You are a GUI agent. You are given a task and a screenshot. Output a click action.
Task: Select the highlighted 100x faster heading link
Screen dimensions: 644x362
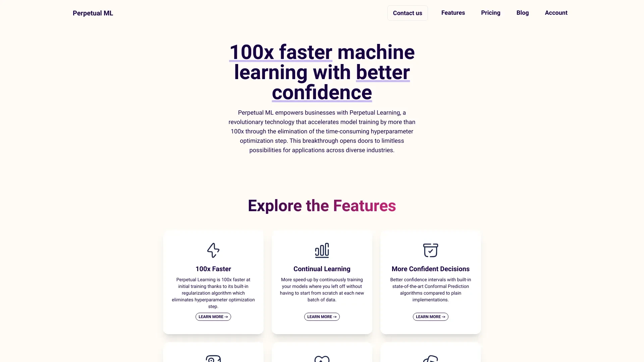point(280,52)
